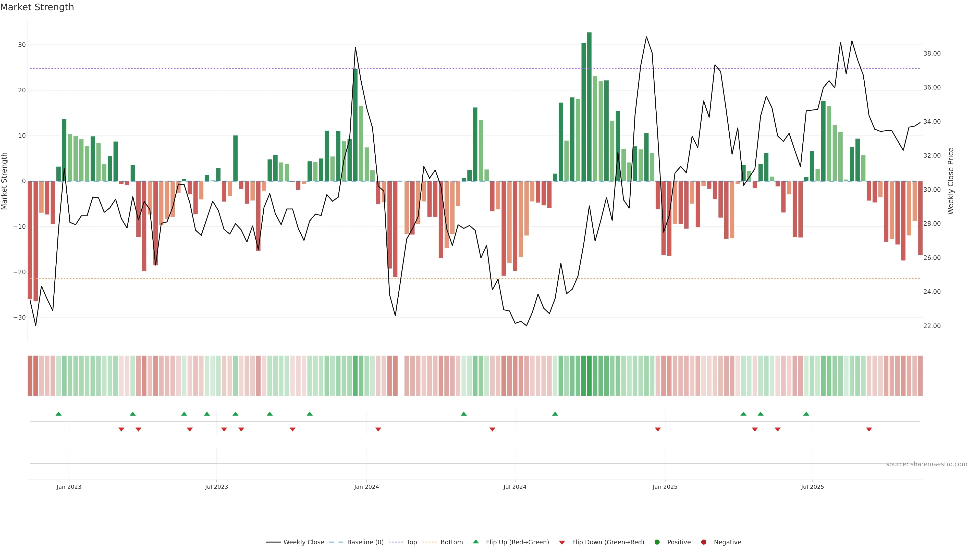Click green flip-up marker just before Jul 2025
Viewport: 980px width, 551px height.
806,414
